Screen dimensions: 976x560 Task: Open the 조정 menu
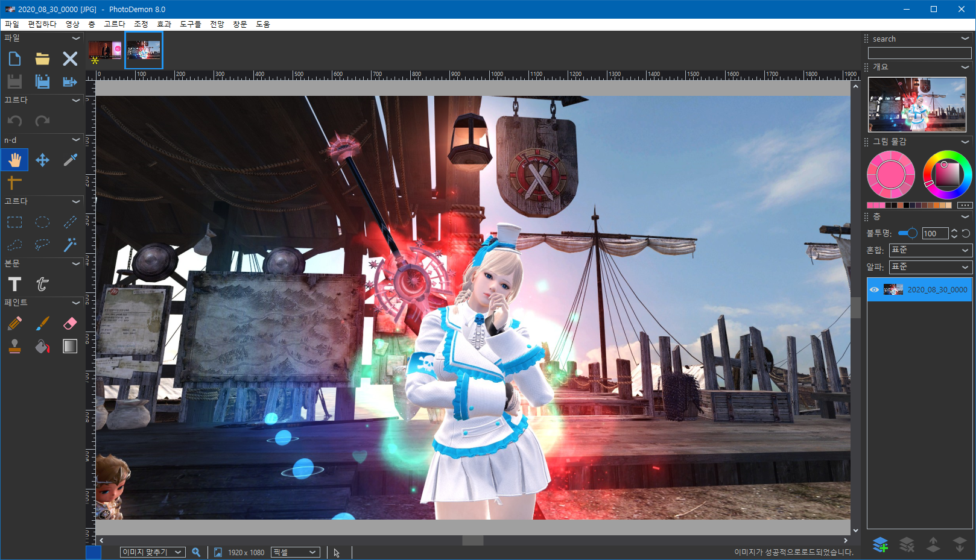click(141, 24)
